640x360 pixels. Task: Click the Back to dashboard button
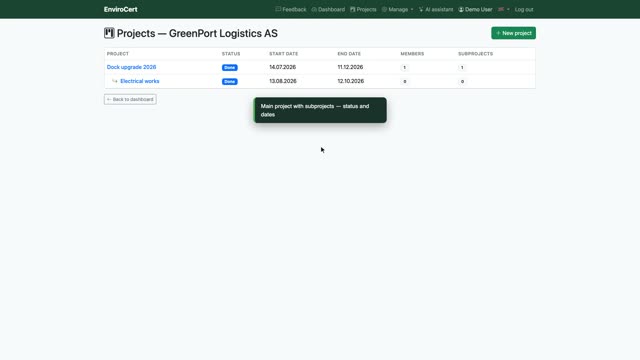[130, 99]
